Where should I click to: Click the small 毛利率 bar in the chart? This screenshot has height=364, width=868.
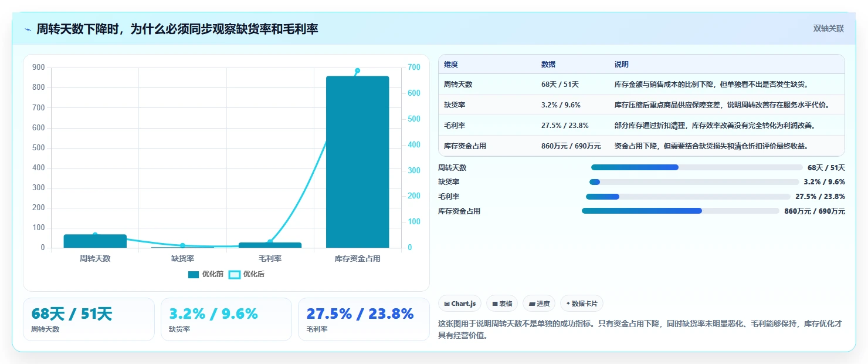(x=270, y=245)
